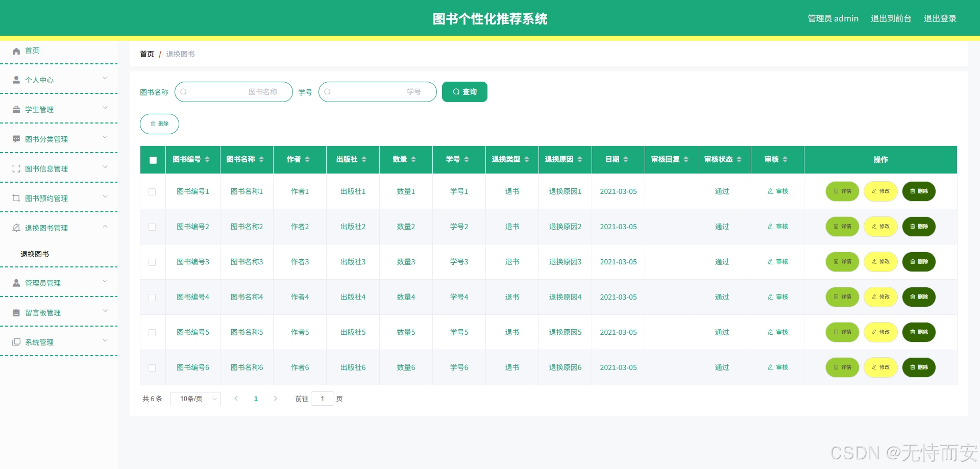Select page number 1 in pagination
Viewport: 980px width, 469px height.
(x=256, y=399)
